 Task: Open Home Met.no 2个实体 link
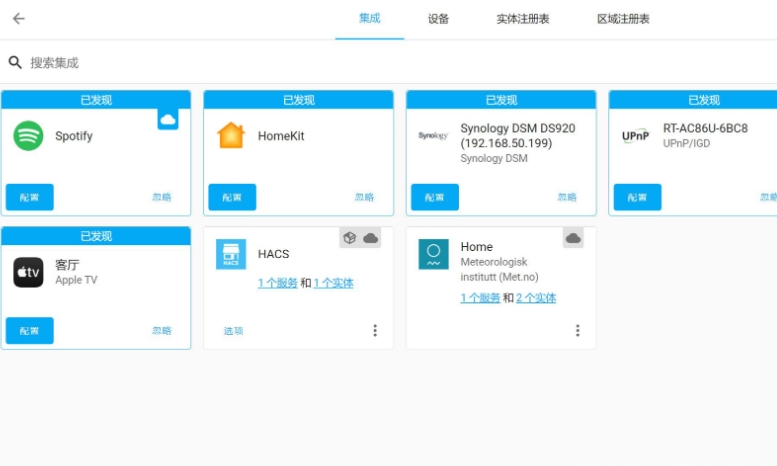536,298
